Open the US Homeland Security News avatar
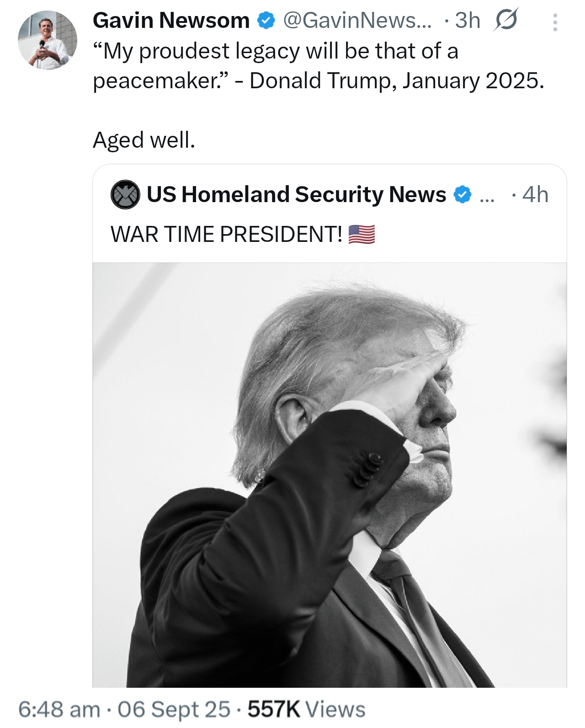The width and height of the screenshot is (585, 728). pos(125,195)
